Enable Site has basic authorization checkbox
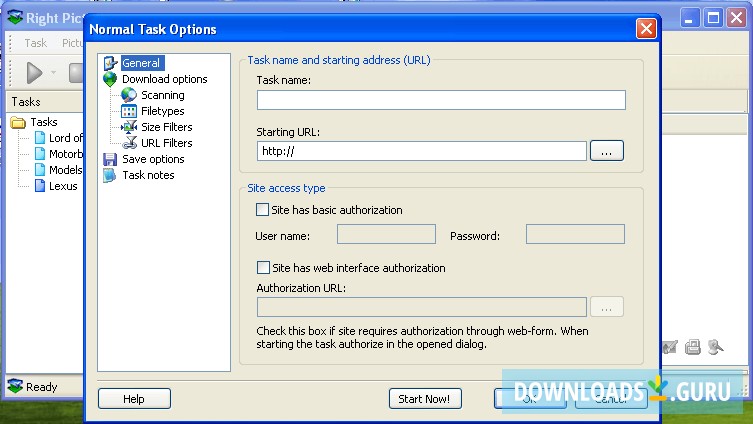Image resolution: width=753 pixels, height=424 pixels. coord(262,209)
